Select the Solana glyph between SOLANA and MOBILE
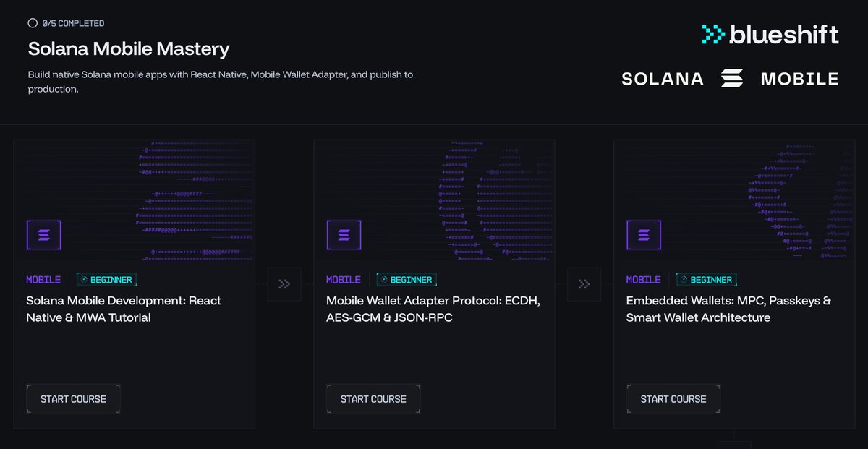Screen dimensions: 868x449 click(732, 78)
